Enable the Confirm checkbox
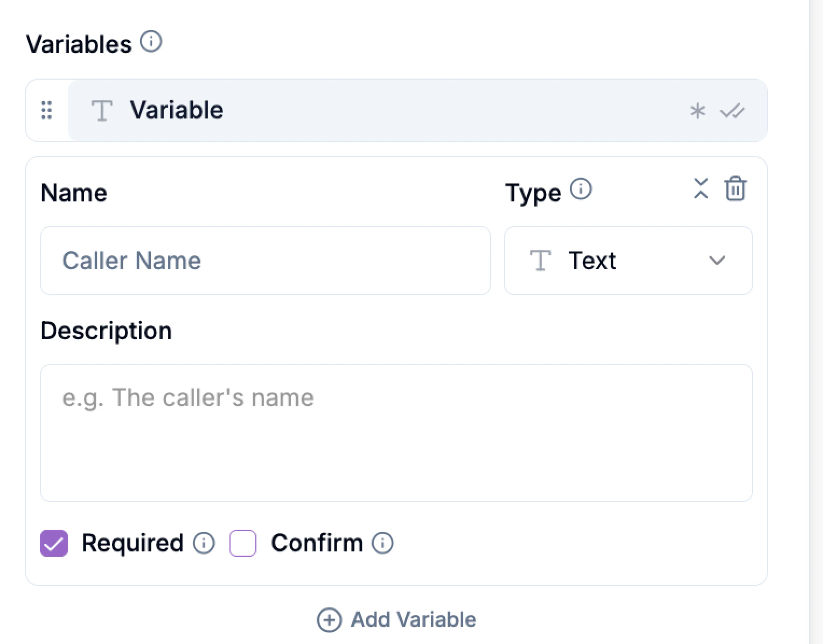This screenshot has height=644, width=823. [242, 543]
